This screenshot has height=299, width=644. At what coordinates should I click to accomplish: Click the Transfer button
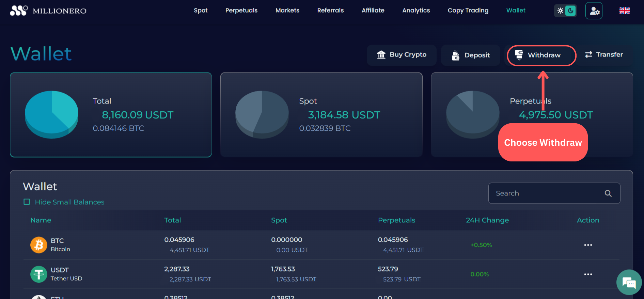[x=604, y=54]
